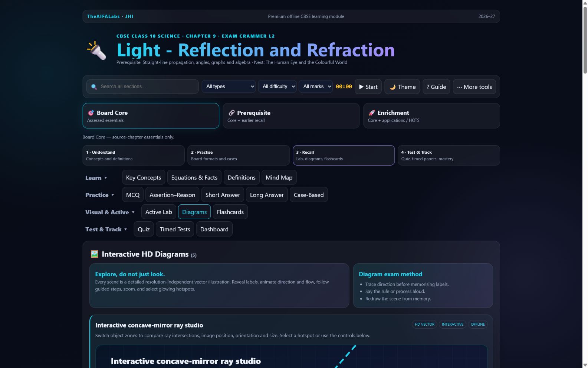Switch to the 4 · Test & Track step
This screenshot has width=588, height=368.
449,155
